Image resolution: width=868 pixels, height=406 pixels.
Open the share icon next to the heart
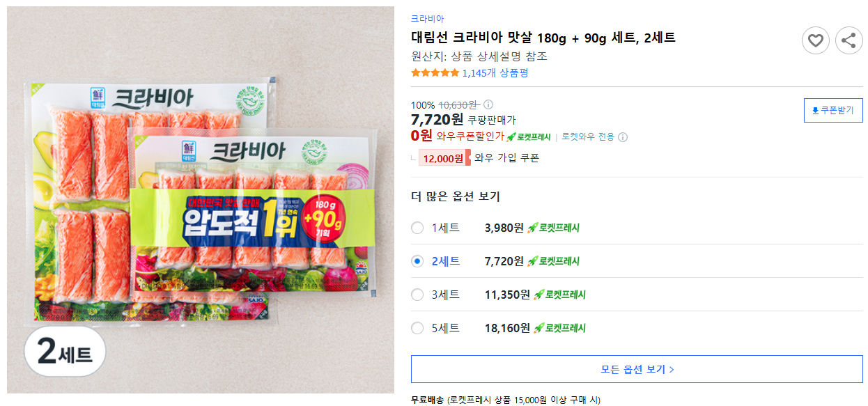click(x=848, y=40)
